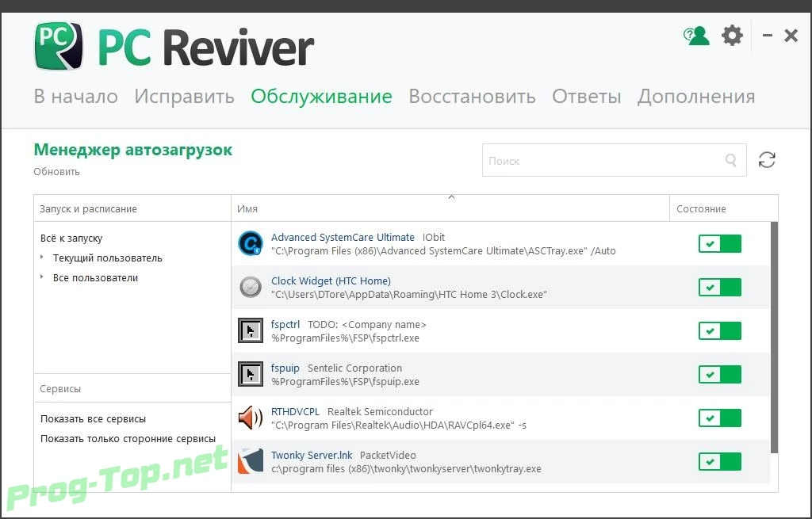Click Показать все сервисы
This screenshot has height=519, width=812.
tap(94, 419)
